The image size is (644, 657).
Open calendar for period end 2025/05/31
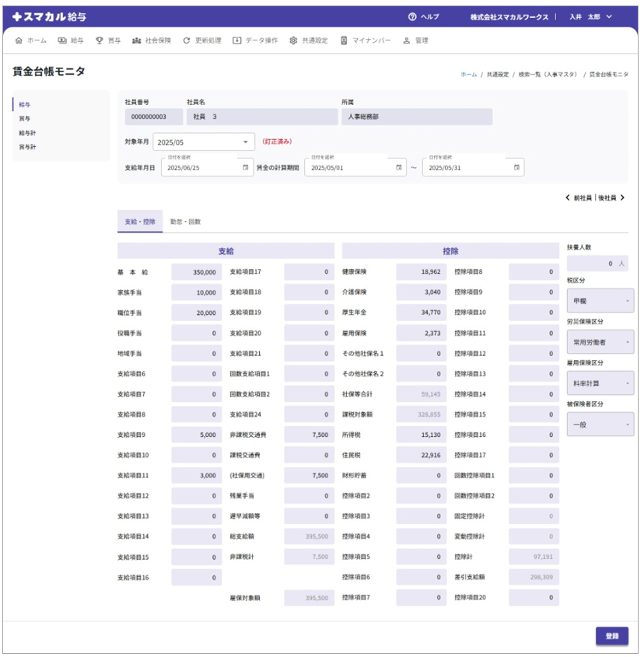click(516, 167)
